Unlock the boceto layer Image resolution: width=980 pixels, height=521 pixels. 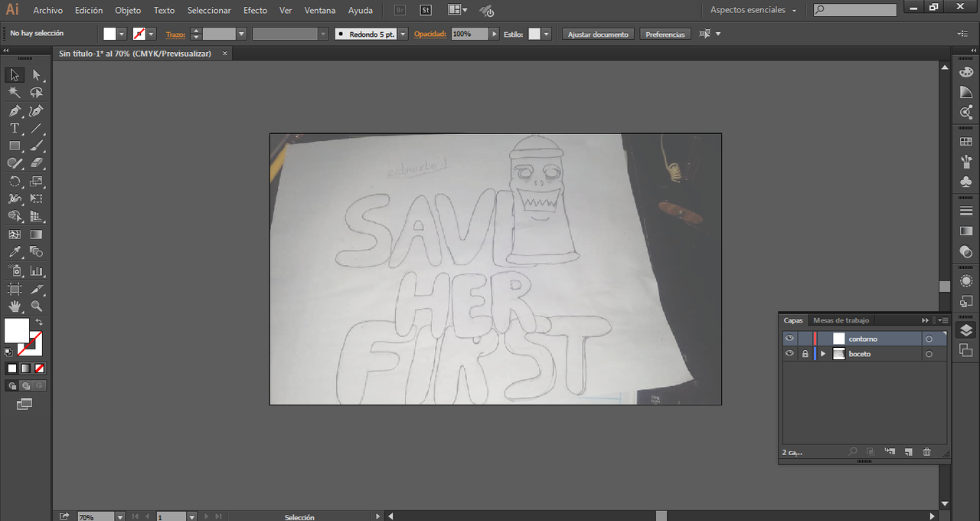point(805,354)
